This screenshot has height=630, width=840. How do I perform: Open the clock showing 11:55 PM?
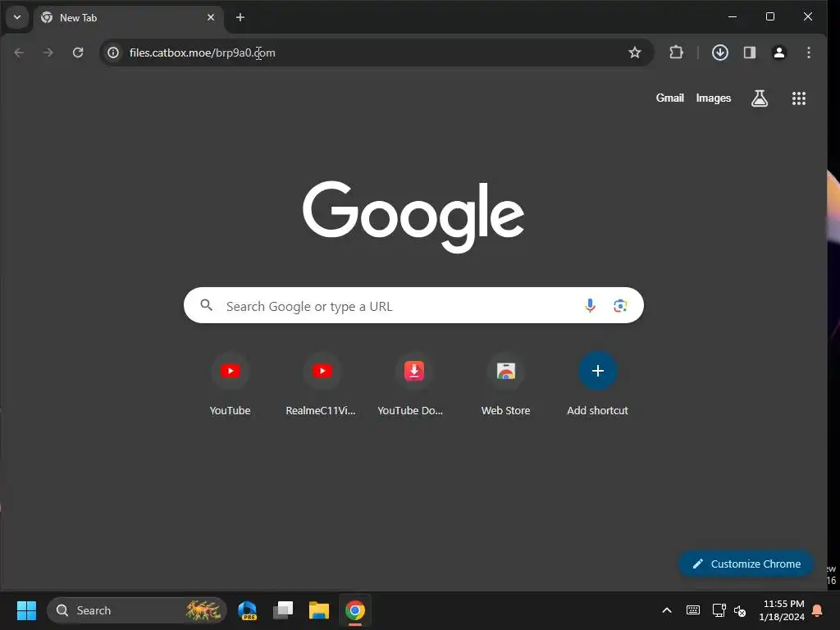pos(782,610)
